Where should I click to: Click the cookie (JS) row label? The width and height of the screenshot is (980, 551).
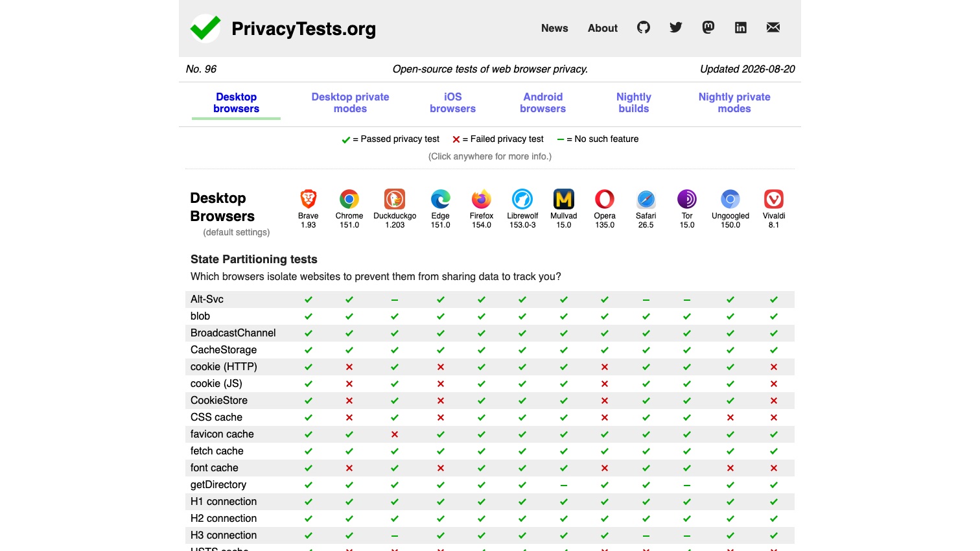[216, 383]
